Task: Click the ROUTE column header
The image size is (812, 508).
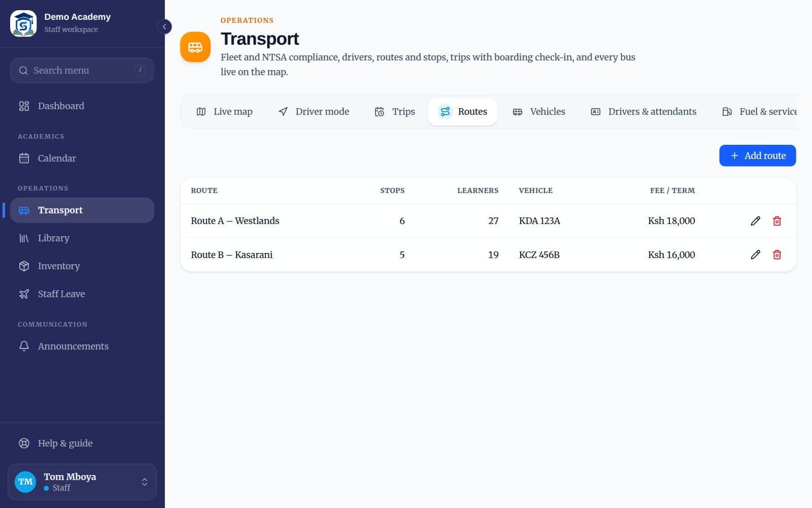Action: click(204, 190)
